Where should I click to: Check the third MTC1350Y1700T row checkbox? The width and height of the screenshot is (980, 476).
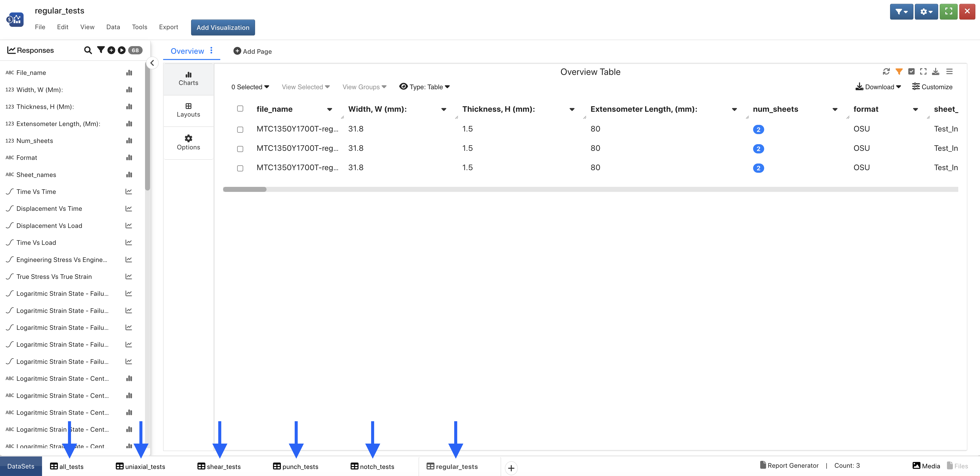(x=240, y=168)
